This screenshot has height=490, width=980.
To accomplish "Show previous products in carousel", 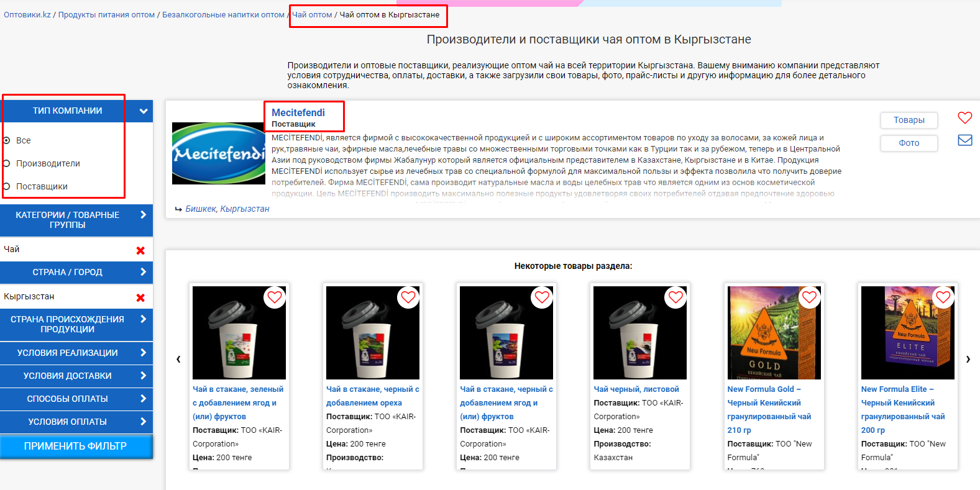I will pyautogui.click(x=178, y=359).
